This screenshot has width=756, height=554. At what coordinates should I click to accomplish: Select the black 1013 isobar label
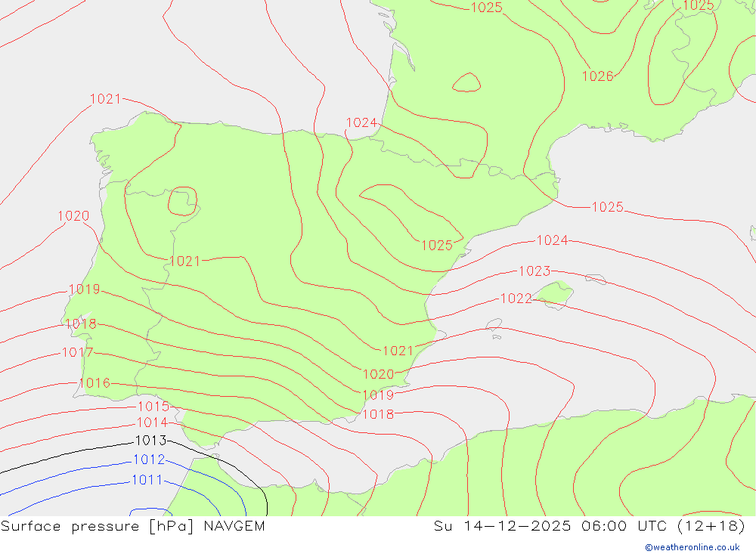[151, 441]
